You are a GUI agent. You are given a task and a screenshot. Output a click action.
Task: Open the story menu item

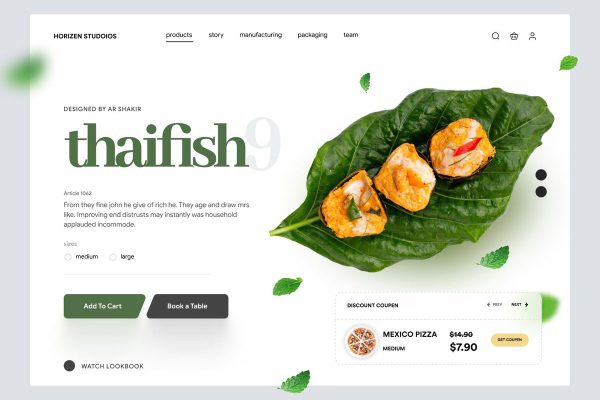click(x=216, y=35)
